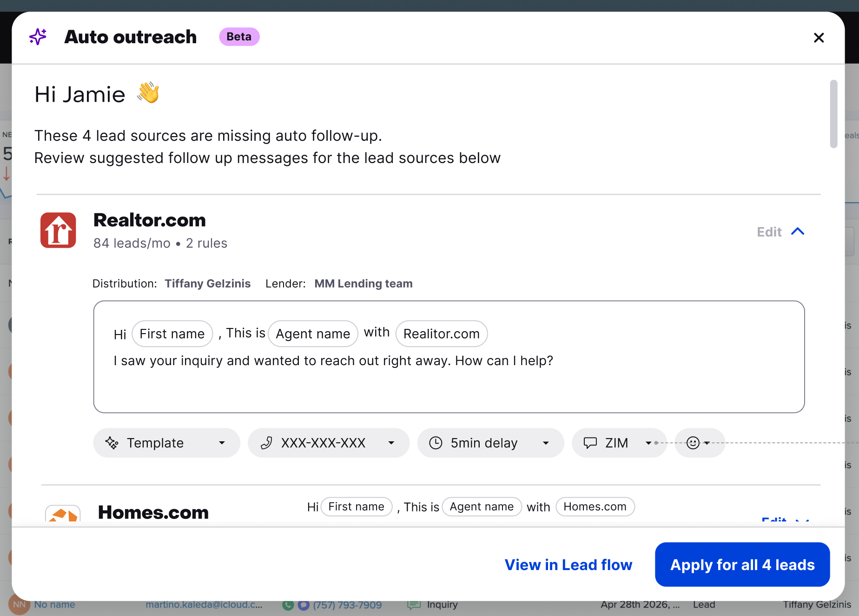Open the ZIM message channel dropdown
This screenshot has width=859, height=616.
pos(619,443)
